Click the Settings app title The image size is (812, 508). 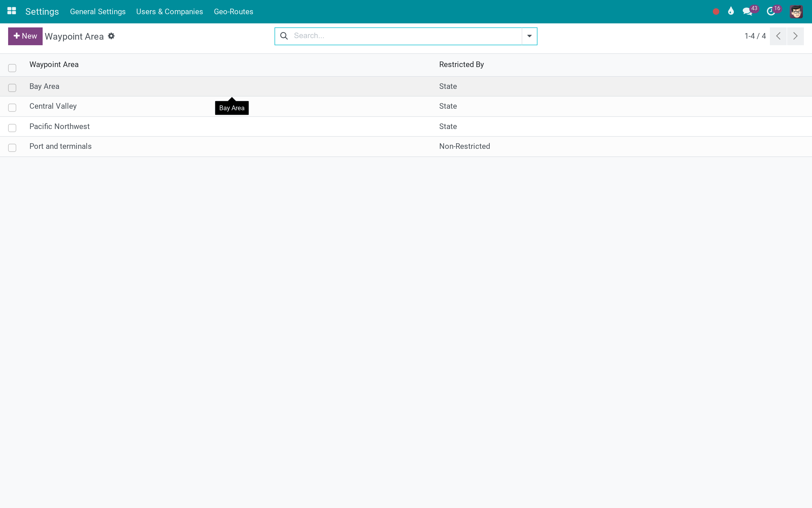pyautogui.click(x=42, y=12)
